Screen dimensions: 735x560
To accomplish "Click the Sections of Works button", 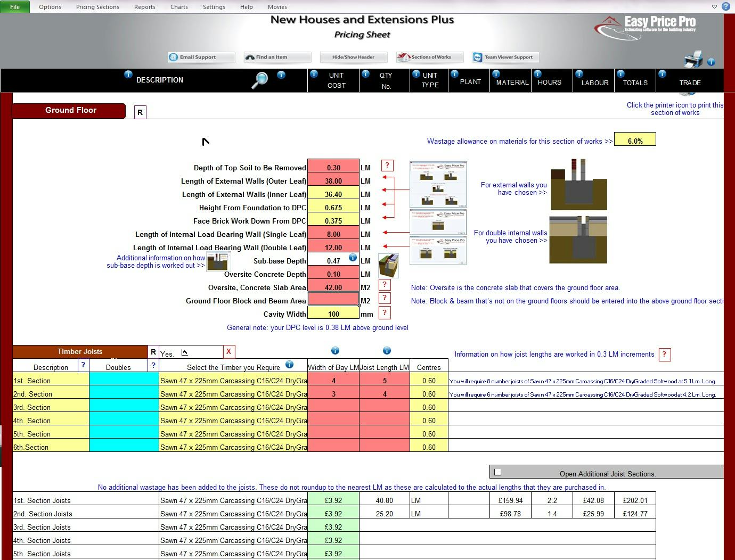I will click(x=429, y=57).
